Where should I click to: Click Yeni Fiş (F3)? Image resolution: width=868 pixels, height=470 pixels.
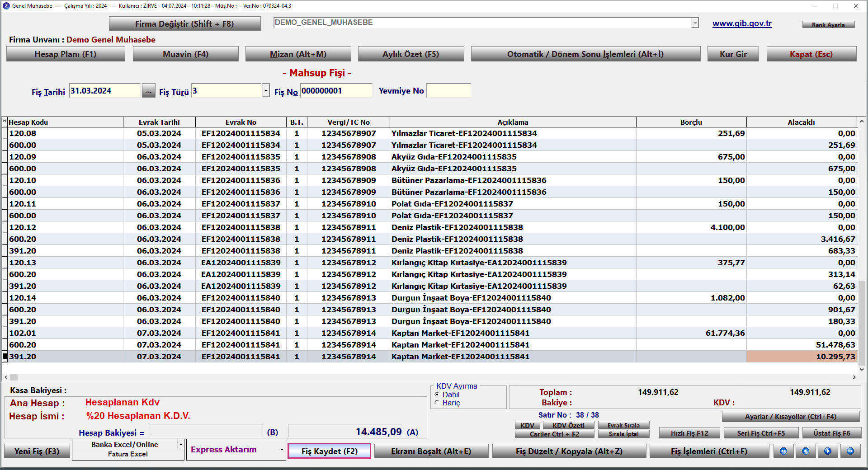point(37,451)
